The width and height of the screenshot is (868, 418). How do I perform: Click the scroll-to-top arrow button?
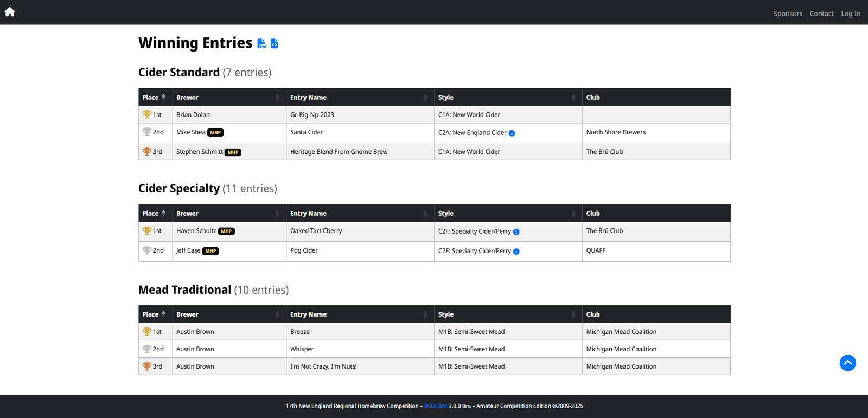coord(847,363)
